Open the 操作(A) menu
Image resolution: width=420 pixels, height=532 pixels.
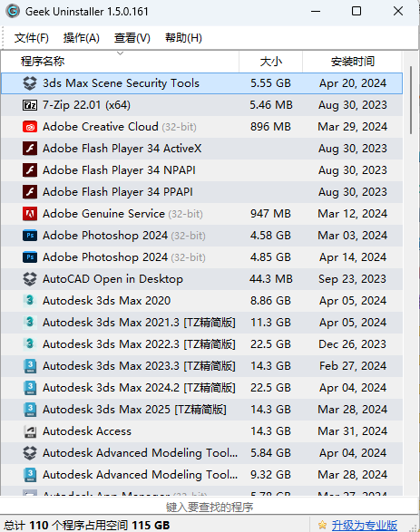pos(81,38)
